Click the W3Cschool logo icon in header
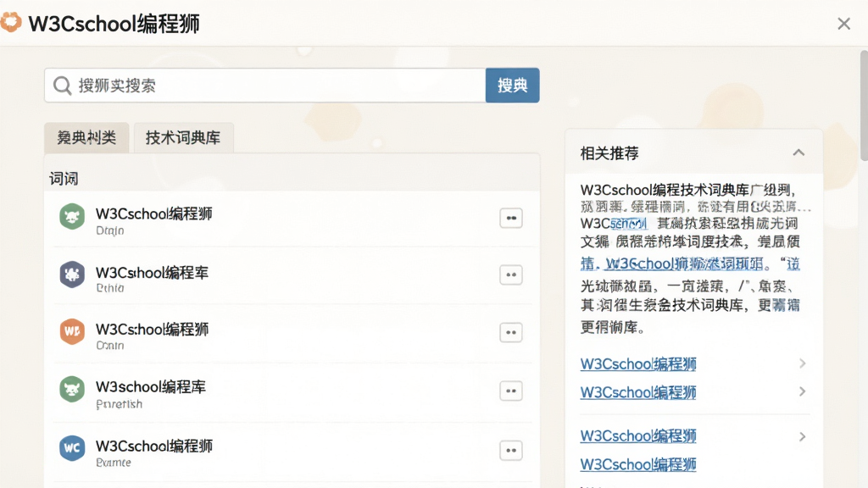868x488 pixels. (x=10, y=22)
